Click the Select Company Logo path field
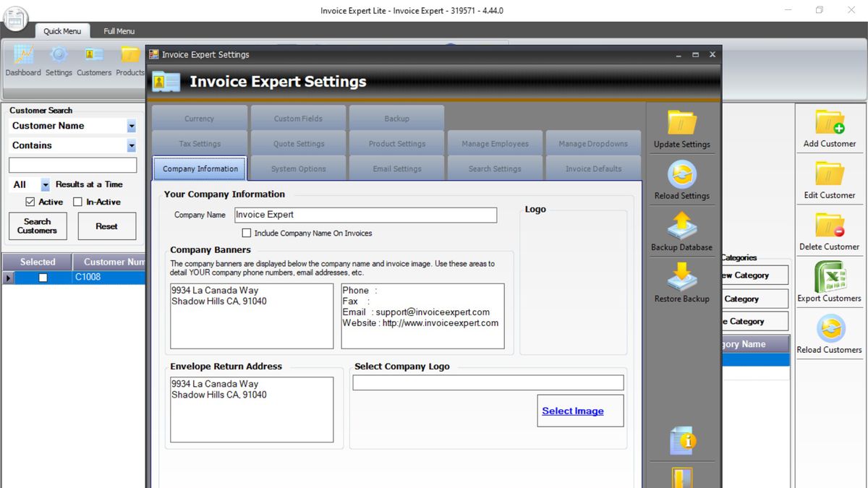The width and height of the screenshot is (868, 488). [488, 382]
